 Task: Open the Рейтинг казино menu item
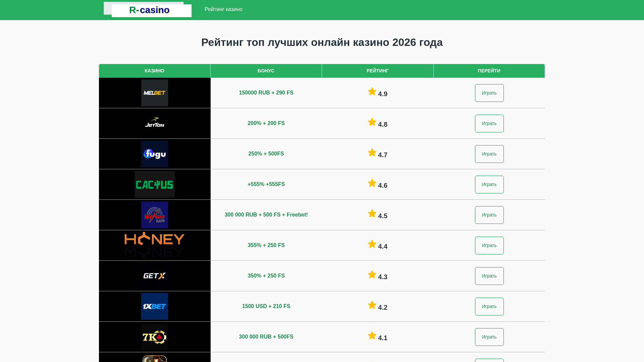[223, 9]
